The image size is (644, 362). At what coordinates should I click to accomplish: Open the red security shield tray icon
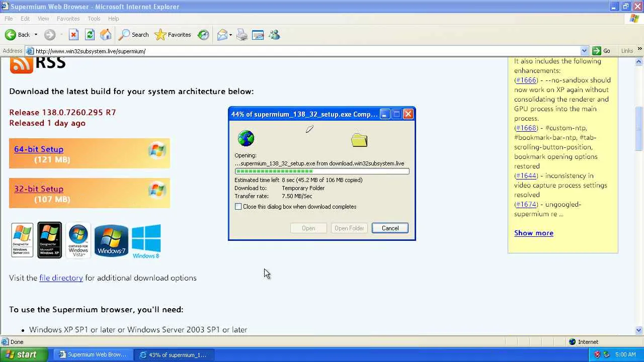[x=597, y=354]
